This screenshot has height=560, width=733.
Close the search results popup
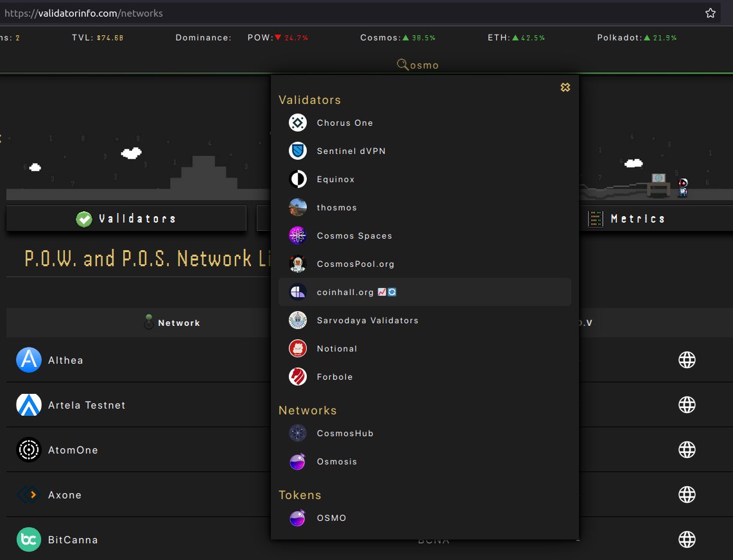point(565,87)
